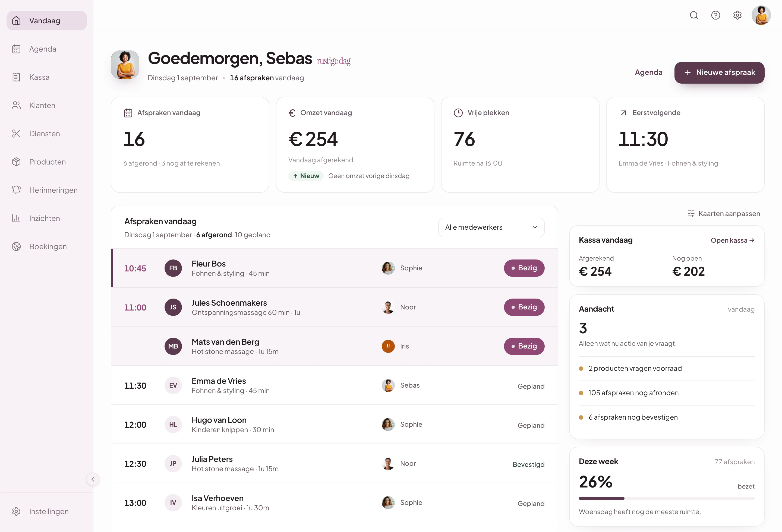Open the Emma de Vries appointment name
Image resolution: width=782 pixels, height=532 pixels.
point(219,381)
